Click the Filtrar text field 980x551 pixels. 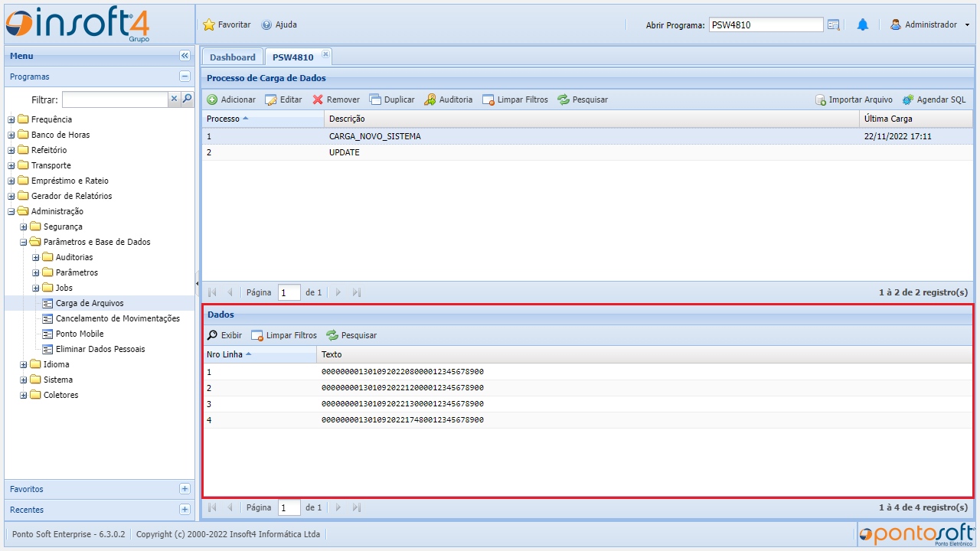[x=115, y=99]
